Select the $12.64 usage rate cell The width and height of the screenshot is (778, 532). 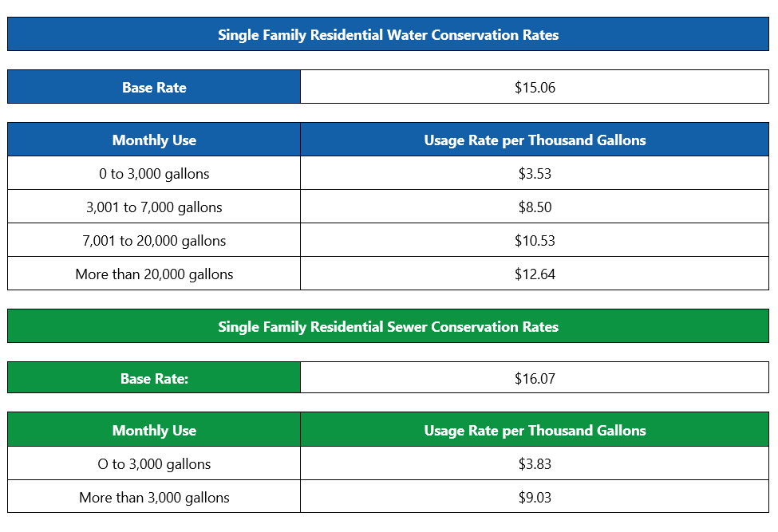click(535, 274)
